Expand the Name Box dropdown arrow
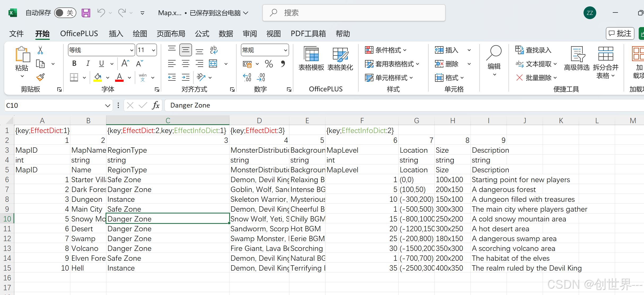Image resolution: width=644 pixels, height=295 pixels. coord(107,105)
